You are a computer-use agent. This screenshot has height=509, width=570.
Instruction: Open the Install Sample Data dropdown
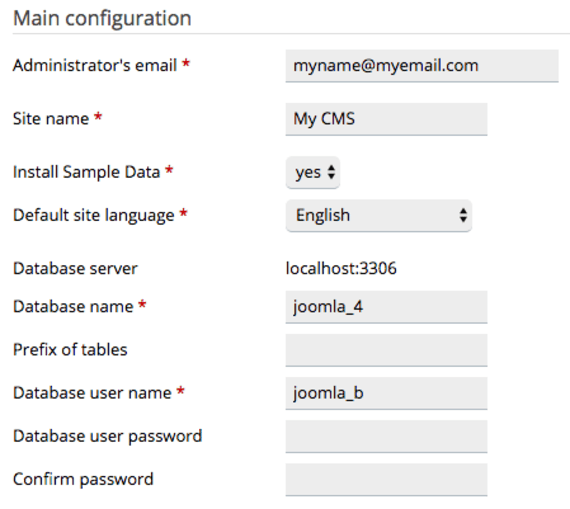click(x=313, y=172)
